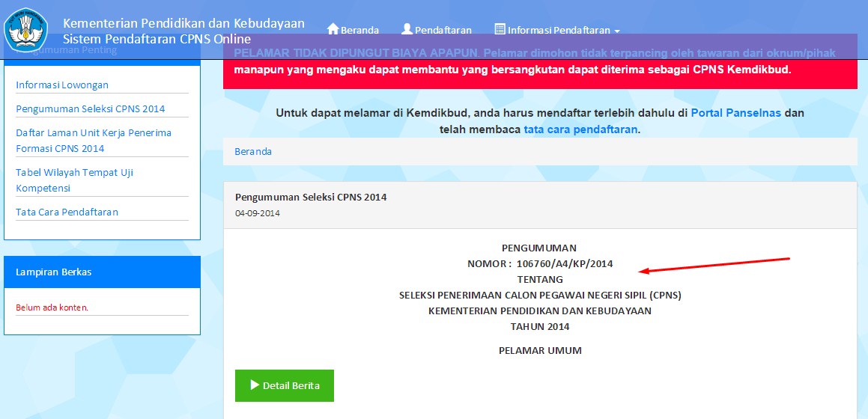Follow the tata cara pendaftaran inline link
Viewport: 868px width, 419px height.
[580, 130]
